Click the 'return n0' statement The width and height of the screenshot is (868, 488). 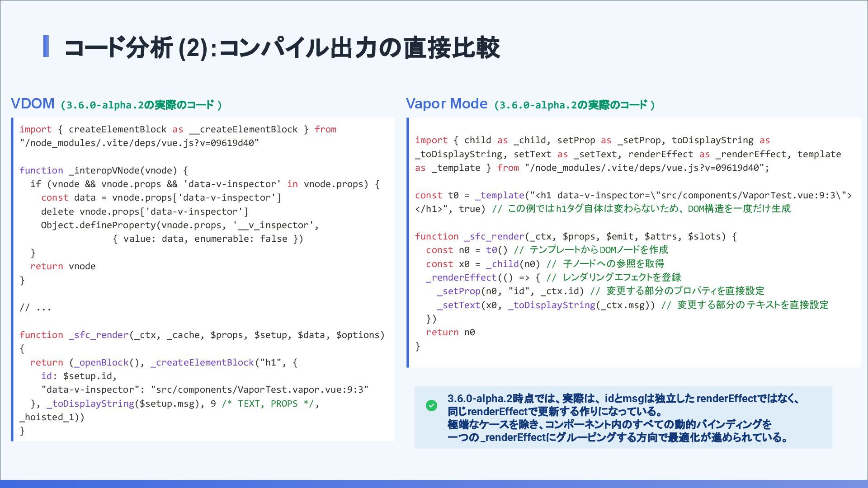click(450, 332)
